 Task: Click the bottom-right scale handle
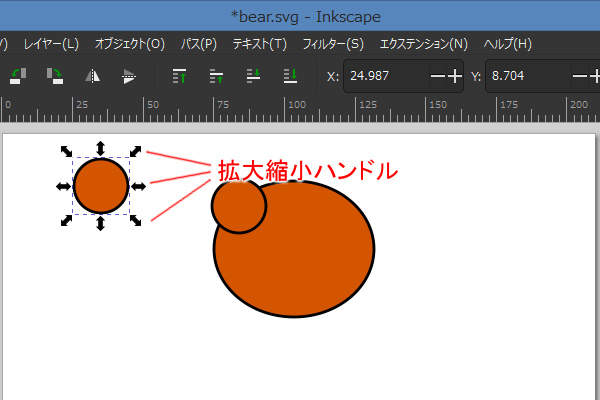(135, 220)
